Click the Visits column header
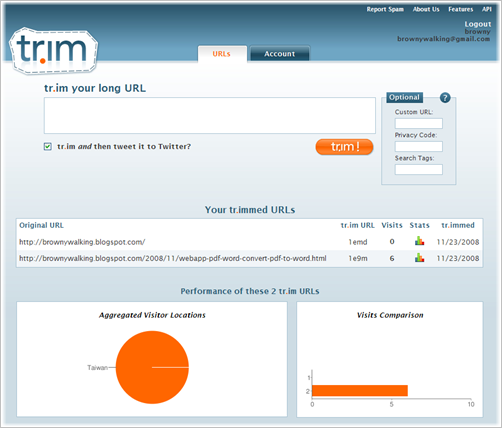This screenshot has height=428, width=502. tap(392, 225)
